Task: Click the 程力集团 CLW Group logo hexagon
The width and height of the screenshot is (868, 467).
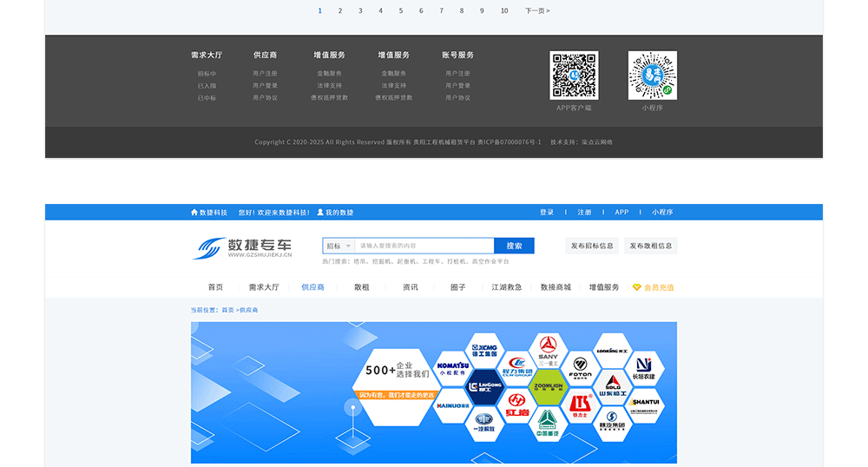Action: click(x=516, y=368)
